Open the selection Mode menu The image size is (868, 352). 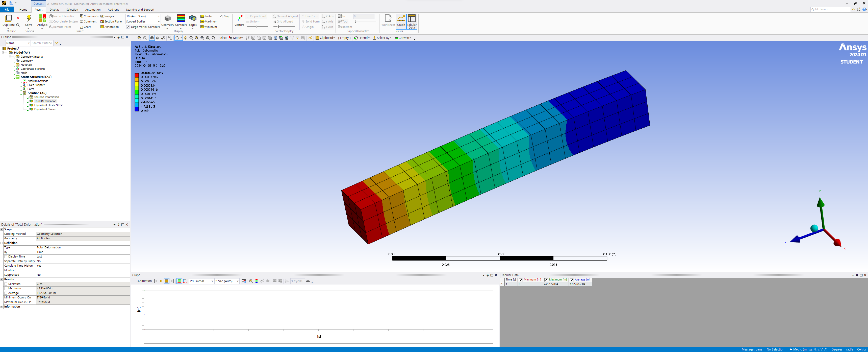(236, 38)
